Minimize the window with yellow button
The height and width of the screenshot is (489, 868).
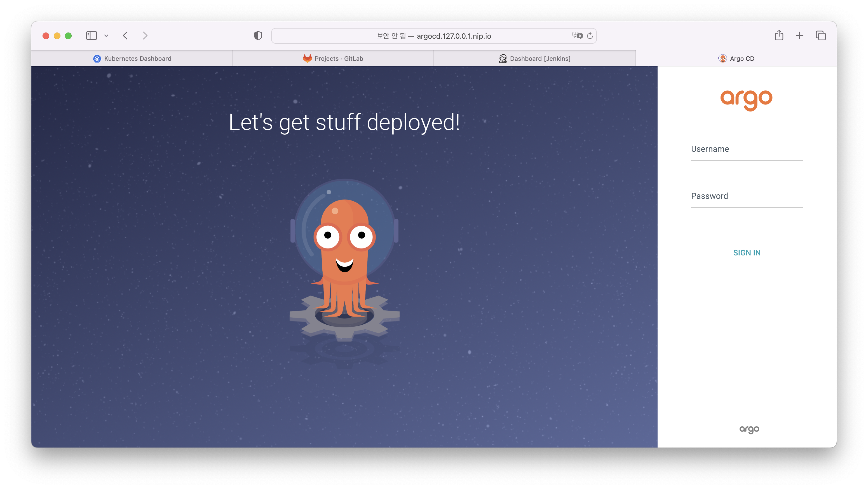tap(57, 36)
